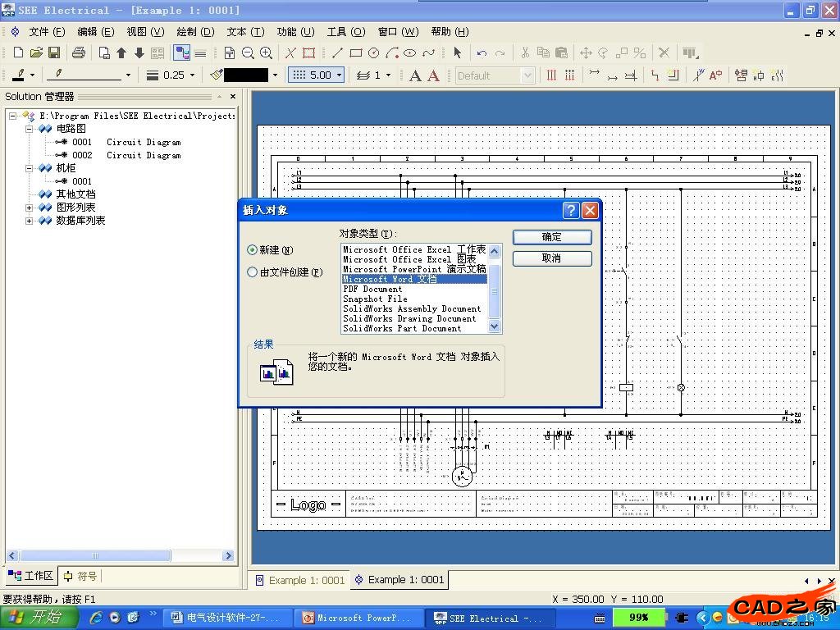Screen dimensions: 840x630
Task: Open the fill color dropdown arrow
Action: click(275, 75)
